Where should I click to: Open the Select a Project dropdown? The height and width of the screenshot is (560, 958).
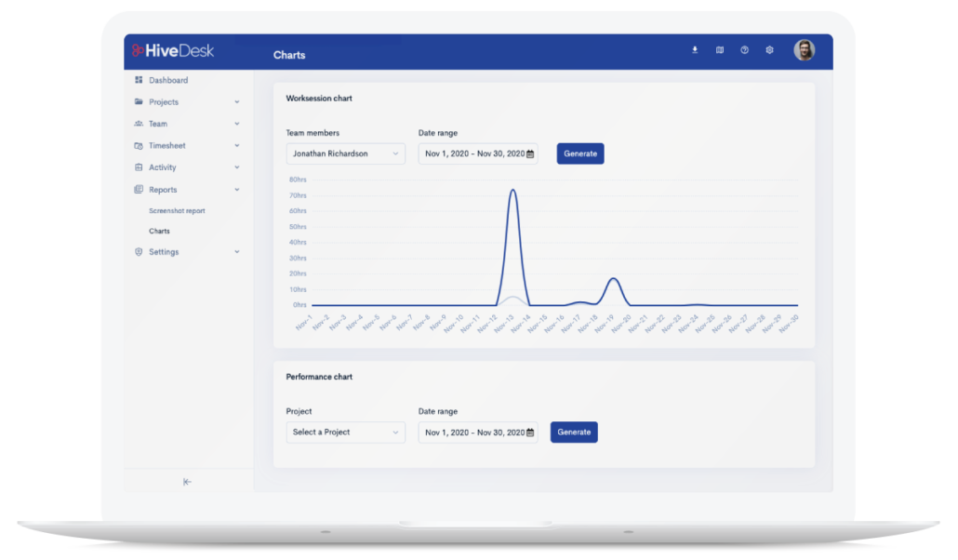[345, 433]
